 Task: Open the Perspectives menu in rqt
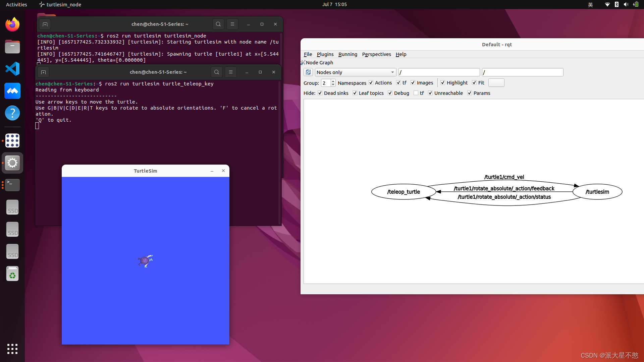tap(376, 54)
